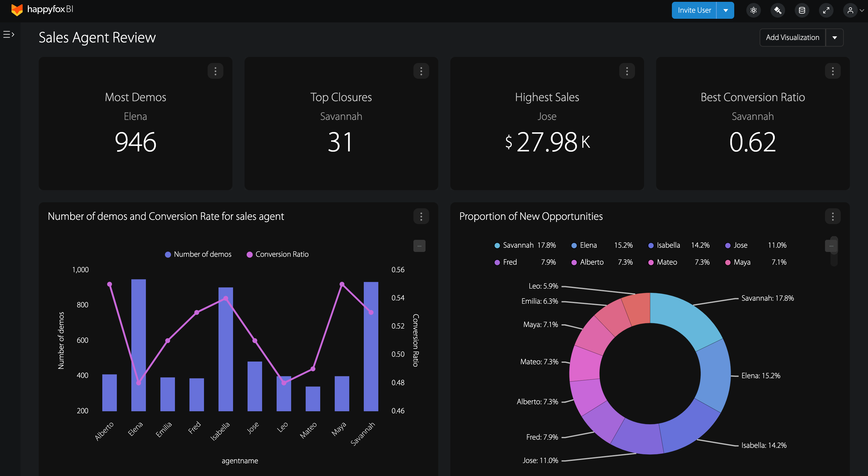This screenshot has height=476, width=868.
Task: Click the Sales Agent Review title
Action: [x=97, y=38]
